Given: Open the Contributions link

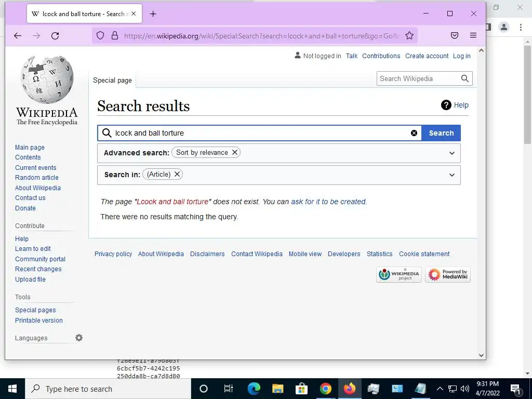Looking at the screenshot, I should pyautogui.click(x=381, y=56).
